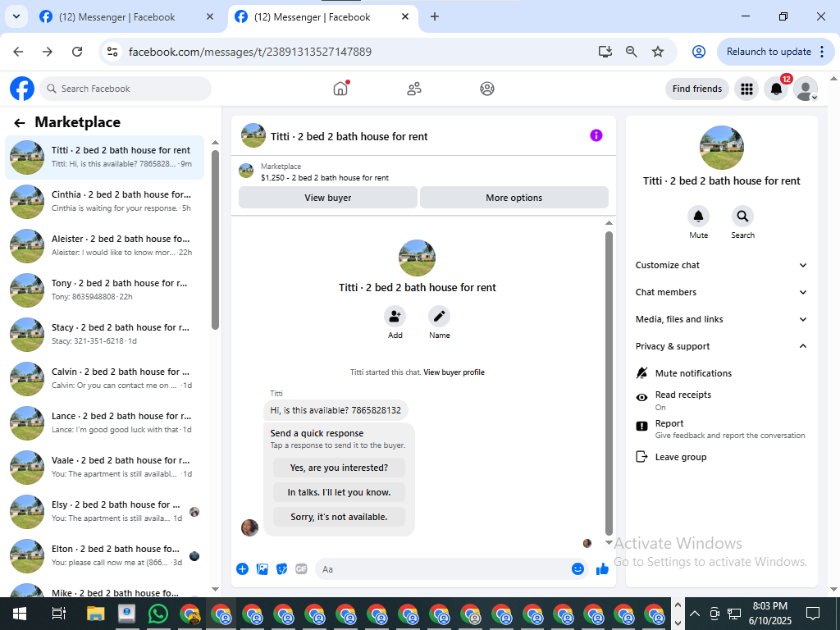The width and height of the screenshot is (840, 630).
Task: Open the browser zoom magnifier icon
Action: click(x=632, y=52)
